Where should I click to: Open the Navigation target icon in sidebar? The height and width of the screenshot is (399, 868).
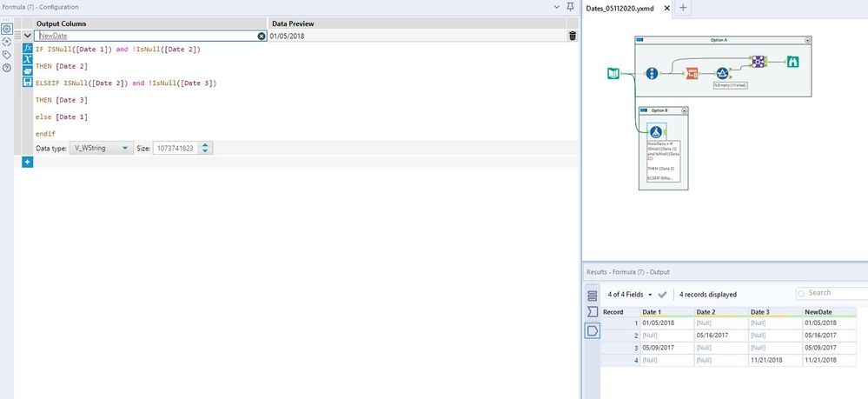pos(7,42)
